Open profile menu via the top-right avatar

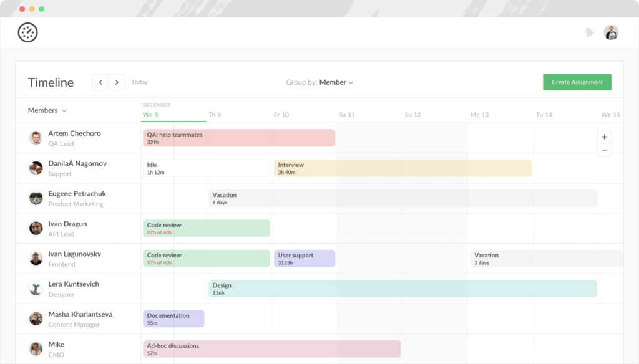[x=610, y=32]
